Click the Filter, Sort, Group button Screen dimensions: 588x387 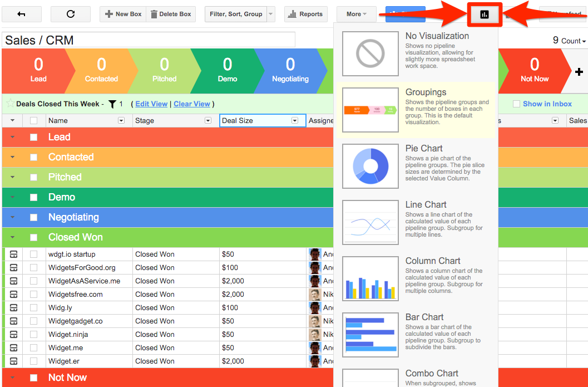[x=236, y=14]
